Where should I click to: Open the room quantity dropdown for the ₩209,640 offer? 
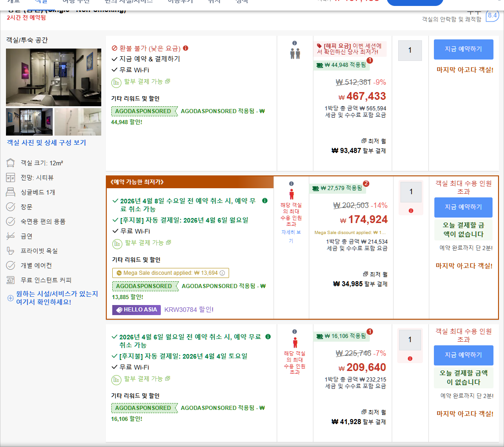tap(410, 340)
